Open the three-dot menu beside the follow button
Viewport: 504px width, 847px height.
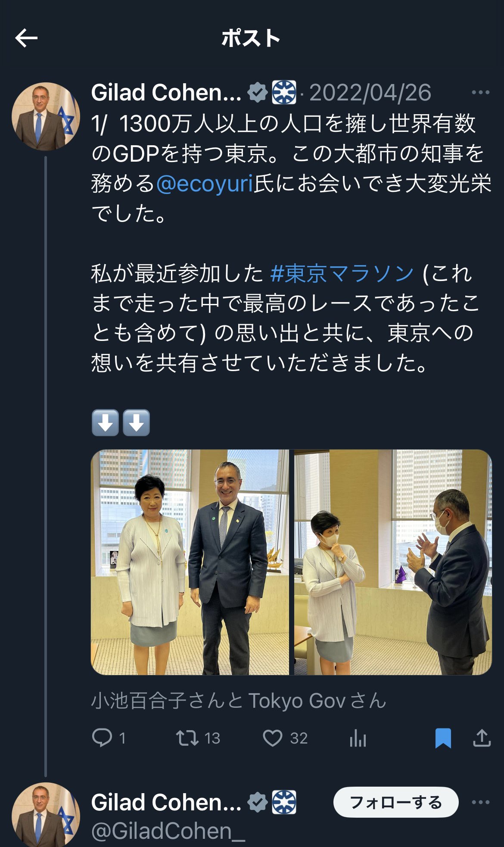click(x=481, y=802)
